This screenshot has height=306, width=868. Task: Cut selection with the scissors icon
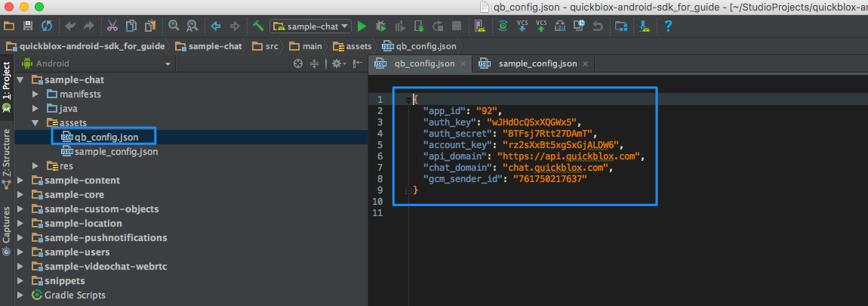click(x=112, y=26)
